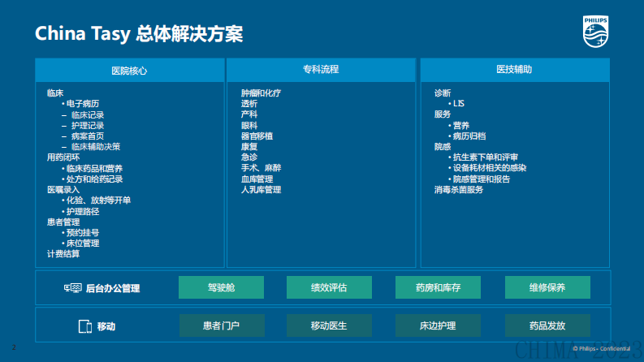644x362 pixels.
Task: Click the Philips Confidential footer text
Action: coord(601,348)
